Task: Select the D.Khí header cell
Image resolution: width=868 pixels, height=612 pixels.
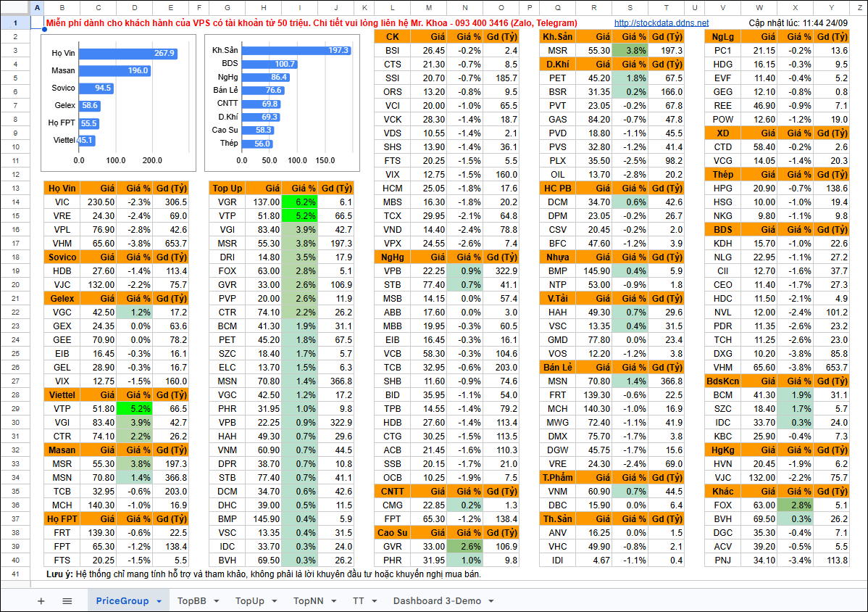Action: pos(557,65)
